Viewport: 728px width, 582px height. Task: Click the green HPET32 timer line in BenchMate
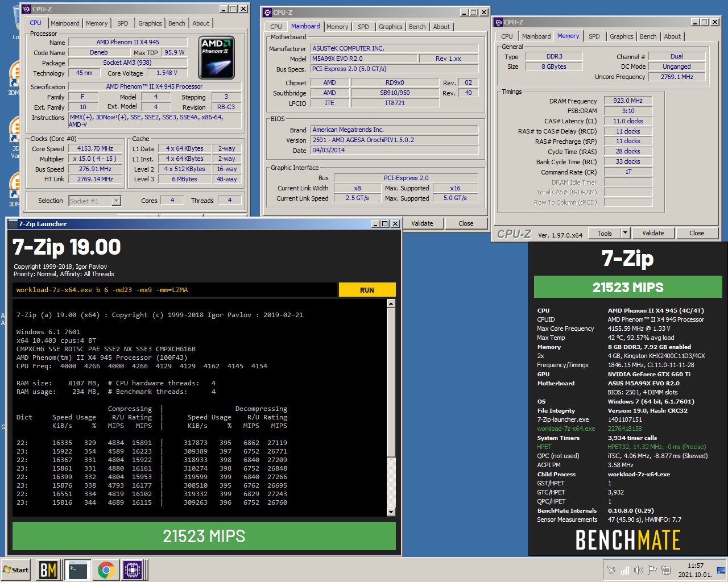coord(656,447)
